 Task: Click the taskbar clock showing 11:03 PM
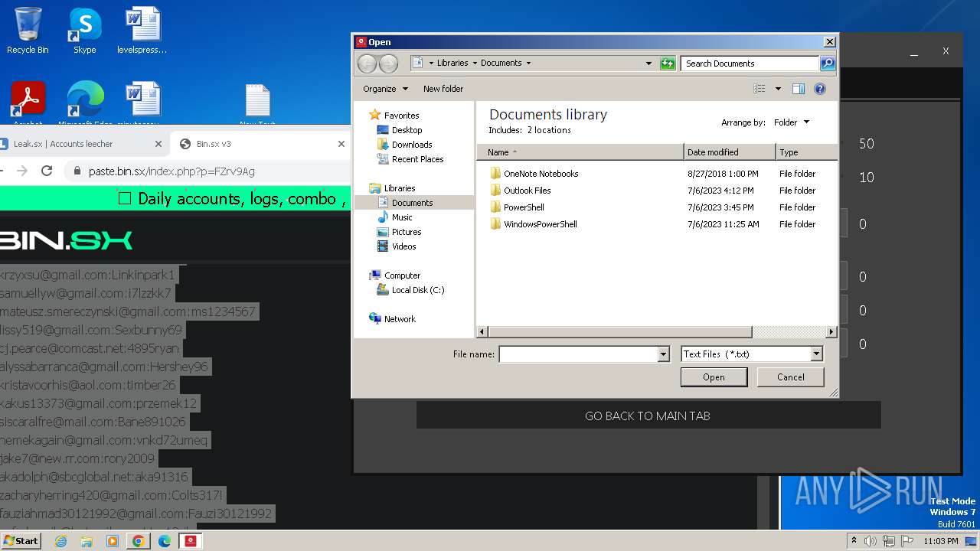(x=940, y=541)
